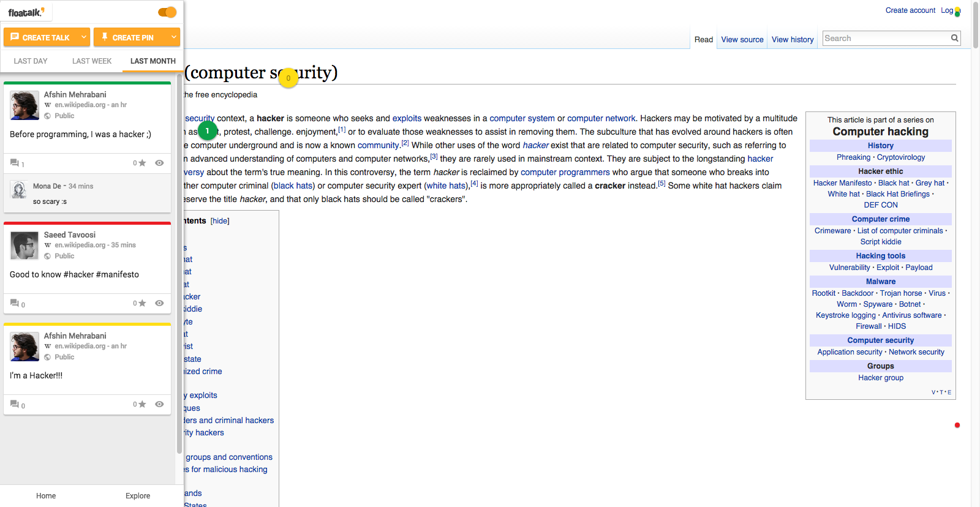
Task: Click the floatalk panel scrollbar
Action: pos(179,263)
